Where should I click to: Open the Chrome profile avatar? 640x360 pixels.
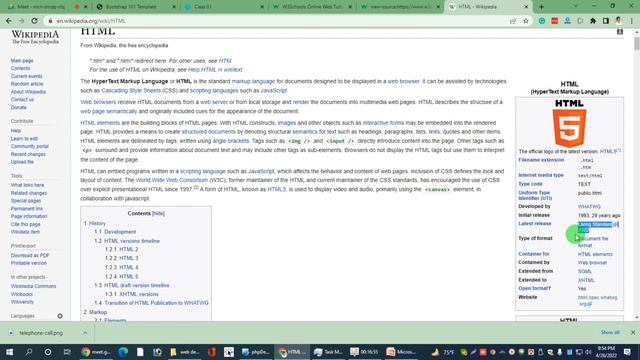619,21
